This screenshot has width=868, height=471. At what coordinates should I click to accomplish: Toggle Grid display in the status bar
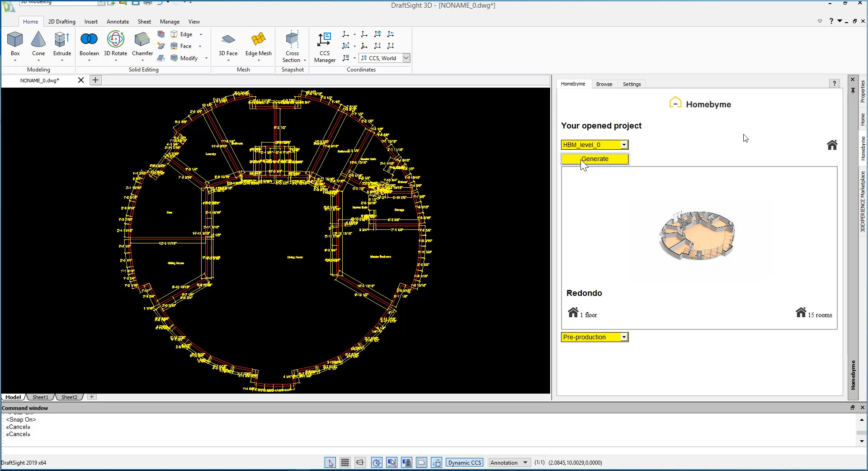point(345,462)
